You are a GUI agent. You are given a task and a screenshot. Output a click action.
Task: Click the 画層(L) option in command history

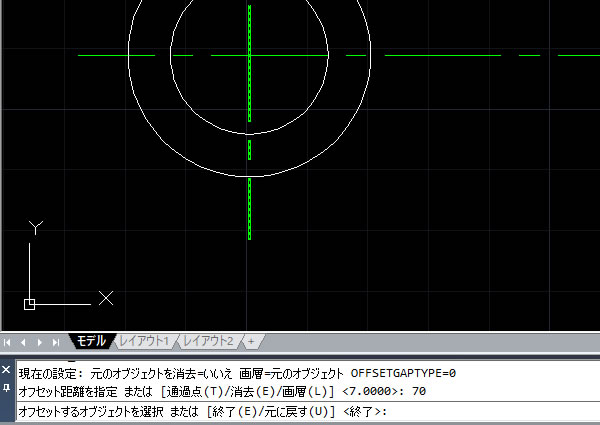(x=304, y=391)
